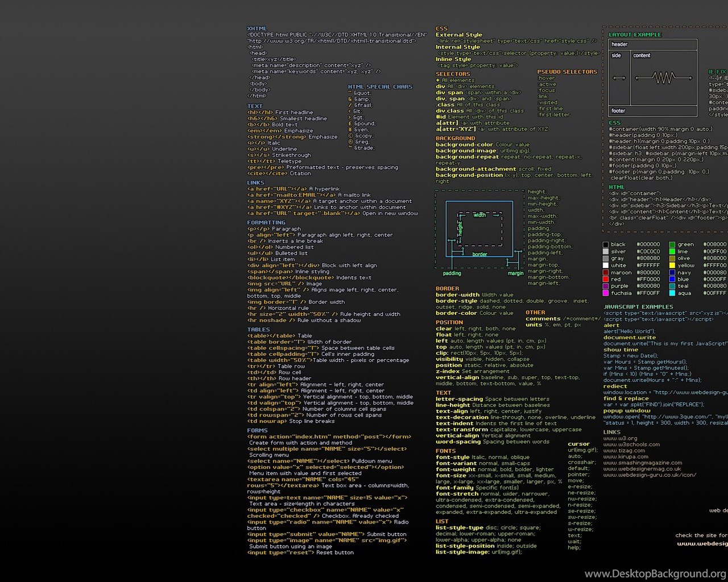Click the FORMATTING section heading

point(266,223)
